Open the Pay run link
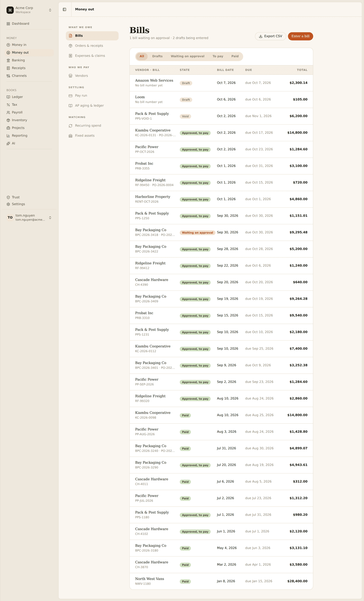Image resolution: width=364 pixels, height=601 pixels. tap(92, 96)
